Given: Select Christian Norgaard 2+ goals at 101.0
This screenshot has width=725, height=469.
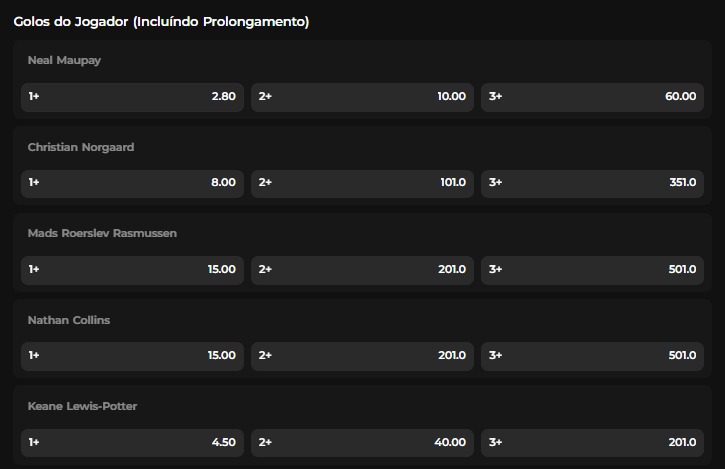Looking at the screenshot, I should point(362,183).
